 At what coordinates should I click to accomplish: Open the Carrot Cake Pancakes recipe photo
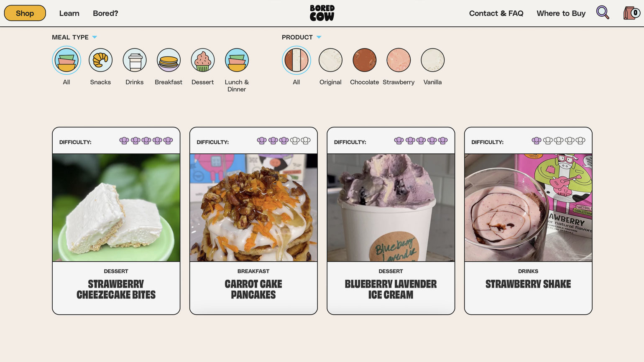(253, 208)
